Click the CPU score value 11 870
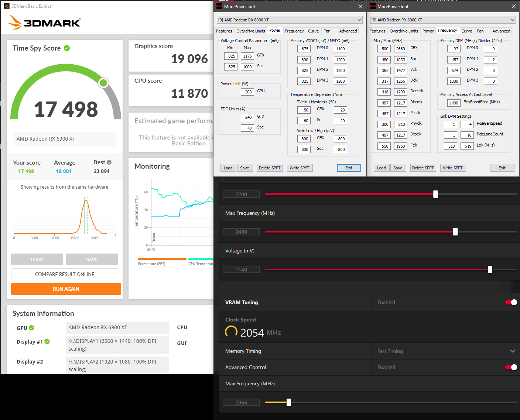This screenshot has width=520, height=420. coord(189,94)
